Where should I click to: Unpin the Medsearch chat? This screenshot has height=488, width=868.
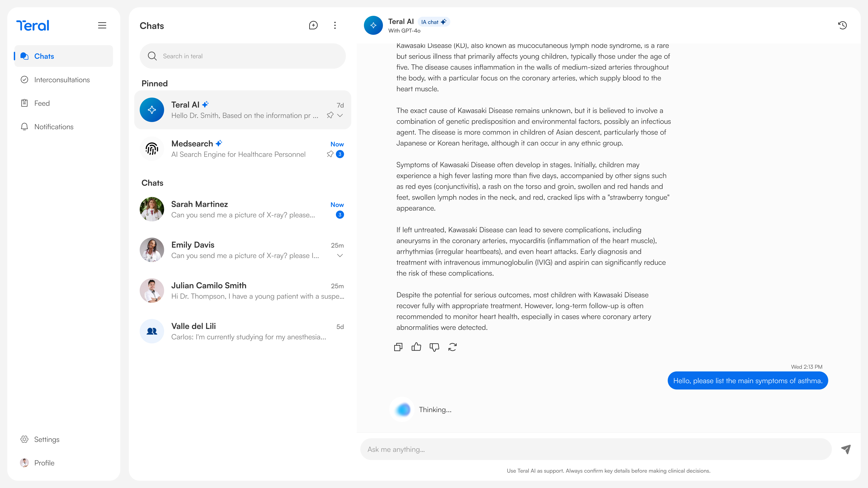(x=330, y=154)
